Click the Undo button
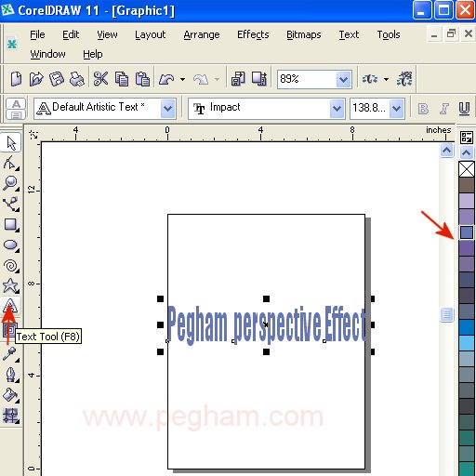The width and height of the screenshot is (476, 476). [166, 79]
